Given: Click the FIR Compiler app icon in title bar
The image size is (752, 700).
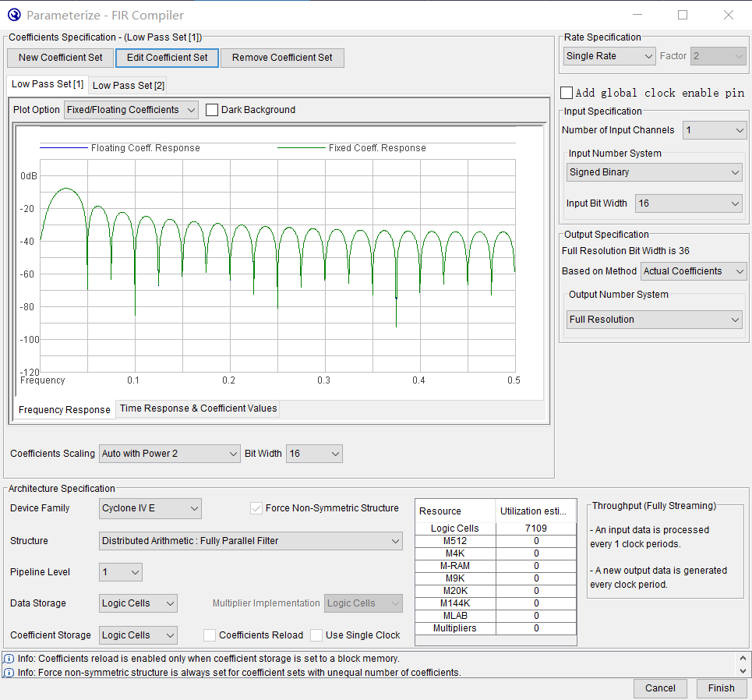Looking at the screenshot, I should click(14, 15).
